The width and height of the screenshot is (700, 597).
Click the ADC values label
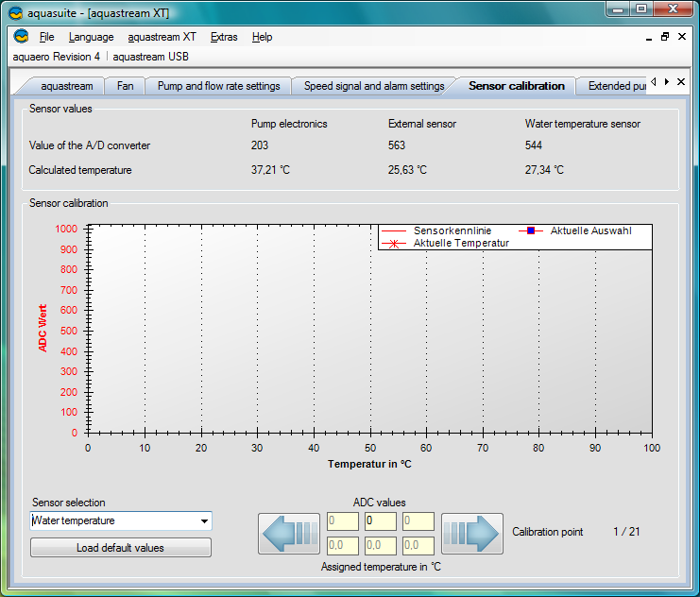pos(379,503)
